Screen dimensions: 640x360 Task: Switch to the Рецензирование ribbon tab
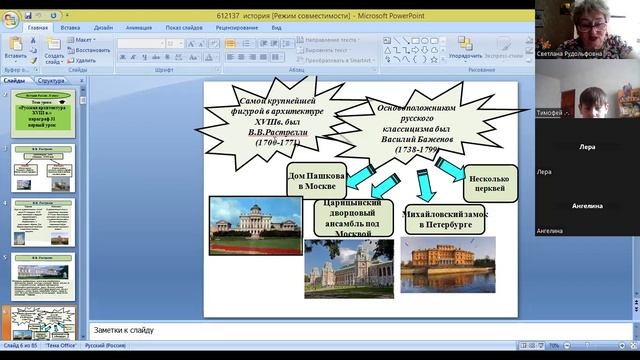click(x=237, y=28)
